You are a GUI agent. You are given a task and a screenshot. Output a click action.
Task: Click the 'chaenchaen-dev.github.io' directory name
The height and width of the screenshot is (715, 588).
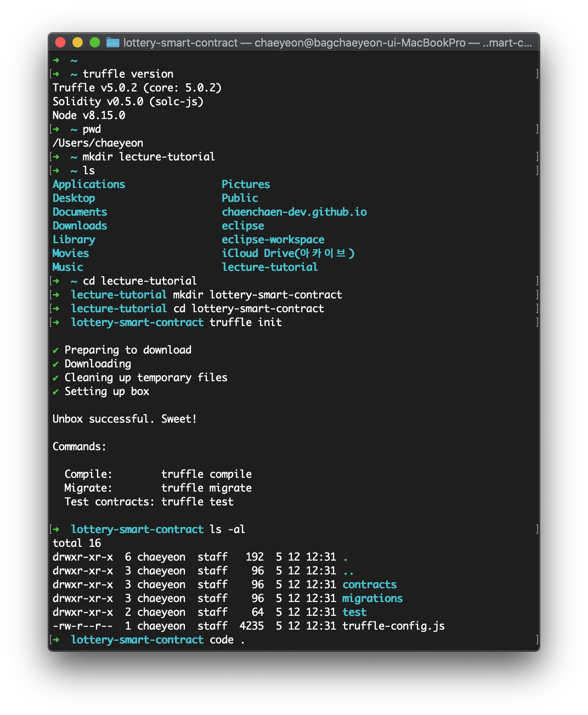pos(294,212)
